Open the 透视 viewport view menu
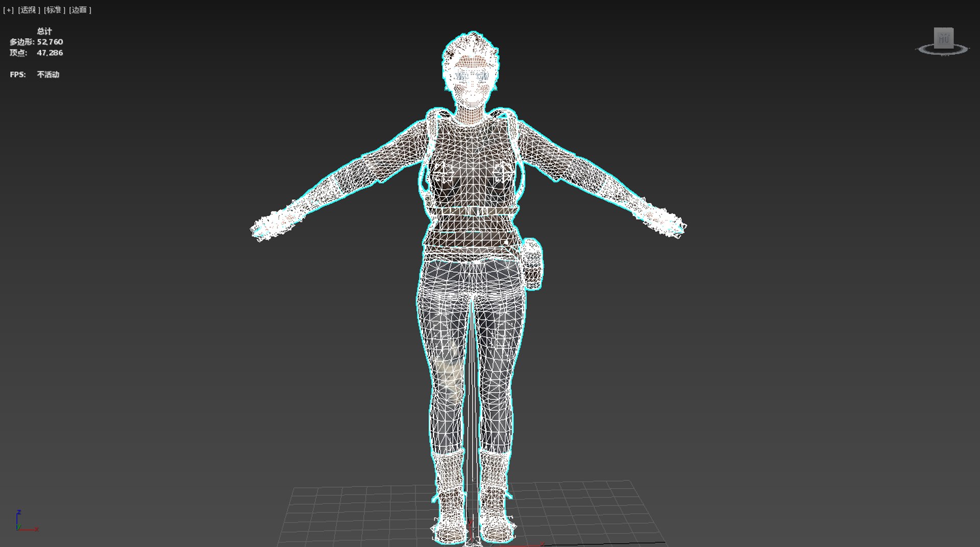980x547 pixels. tap(29, 10)
